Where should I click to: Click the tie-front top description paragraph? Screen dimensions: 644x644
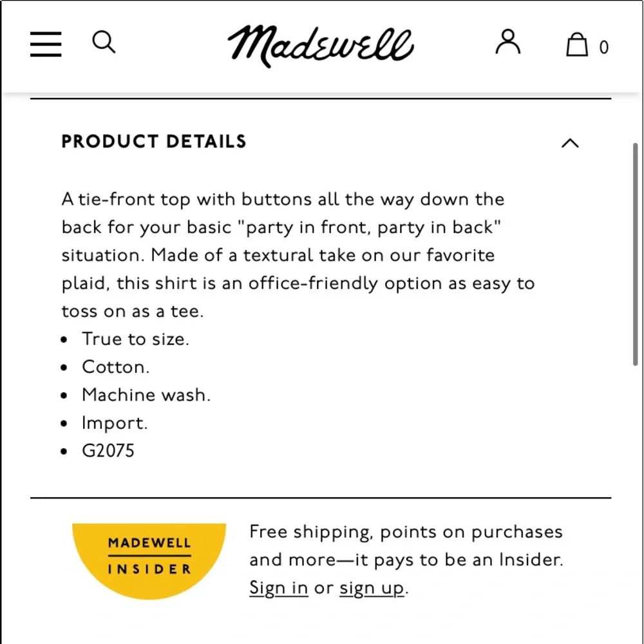click(x=298, y=255)
